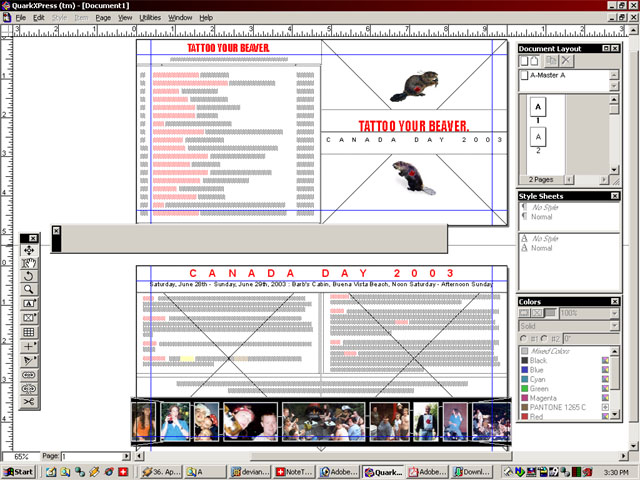
Task: Select the #2 blend radio button
Action: 544,339
